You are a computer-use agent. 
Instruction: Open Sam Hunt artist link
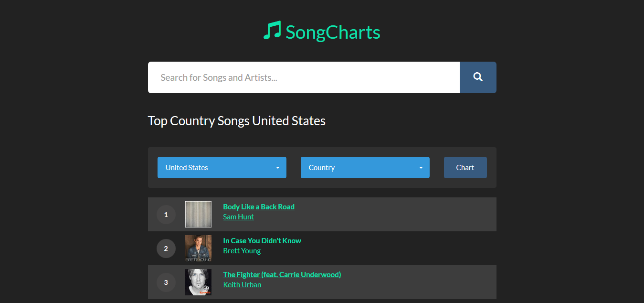click(238, 216)
